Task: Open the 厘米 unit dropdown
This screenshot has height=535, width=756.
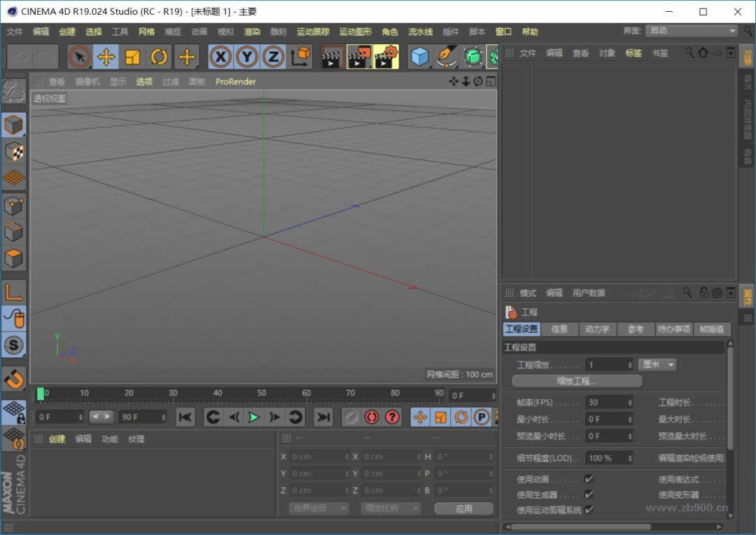Action: pos(658,364)
